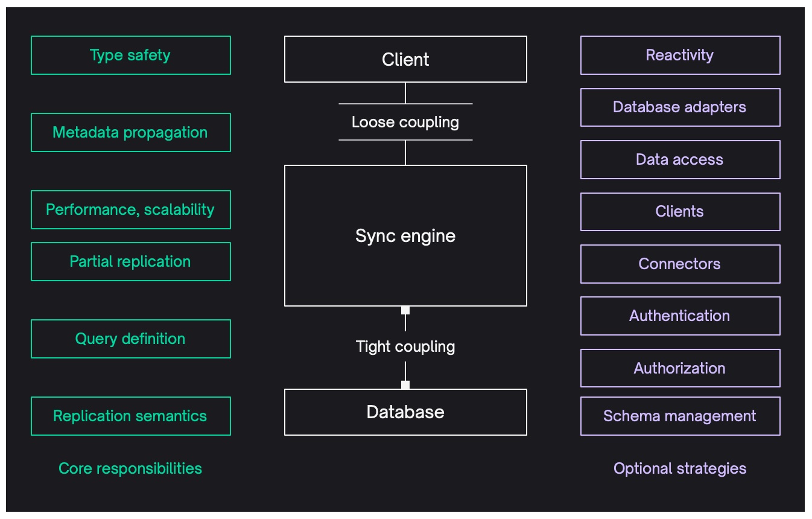Image resolution: width=812 pixels, height=519 pixels.
Task: Click the Authentication box
Action: pos(680,316)
